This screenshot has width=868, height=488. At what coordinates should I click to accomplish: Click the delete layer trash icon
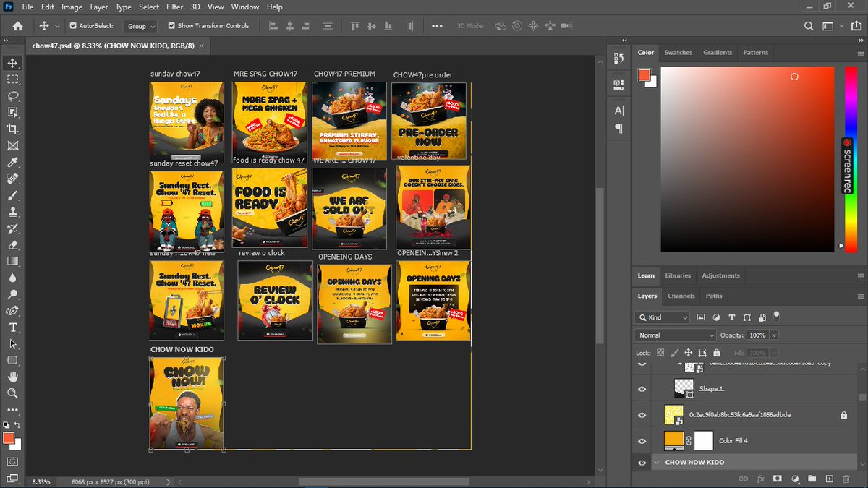[x=847, y=479]
